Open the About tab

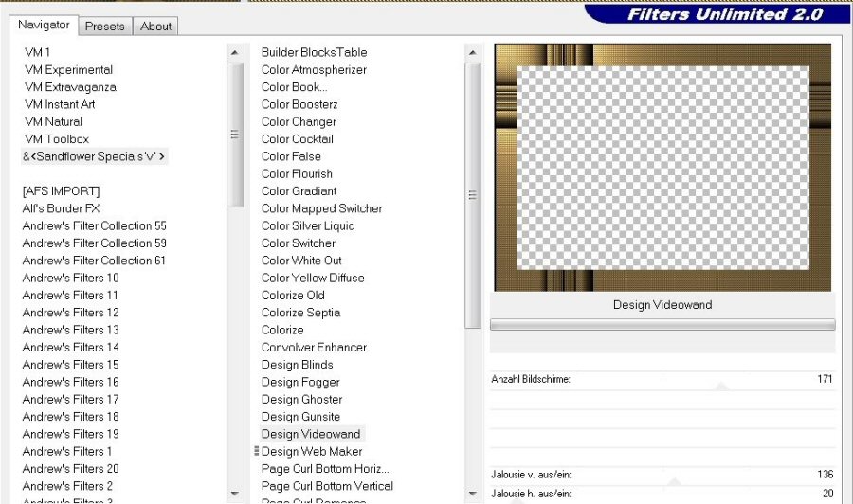pyautogui.click(x=155, y=27)
